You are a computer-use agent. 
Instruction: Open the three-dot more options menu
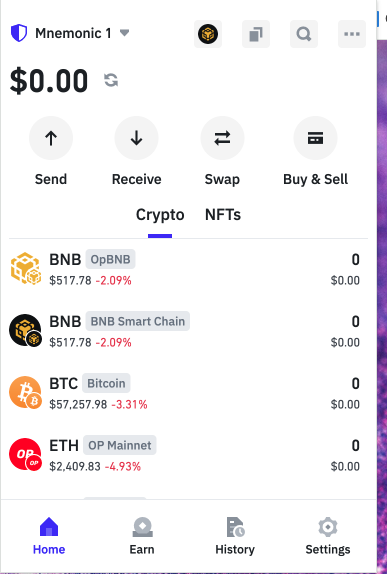[352, 34]
